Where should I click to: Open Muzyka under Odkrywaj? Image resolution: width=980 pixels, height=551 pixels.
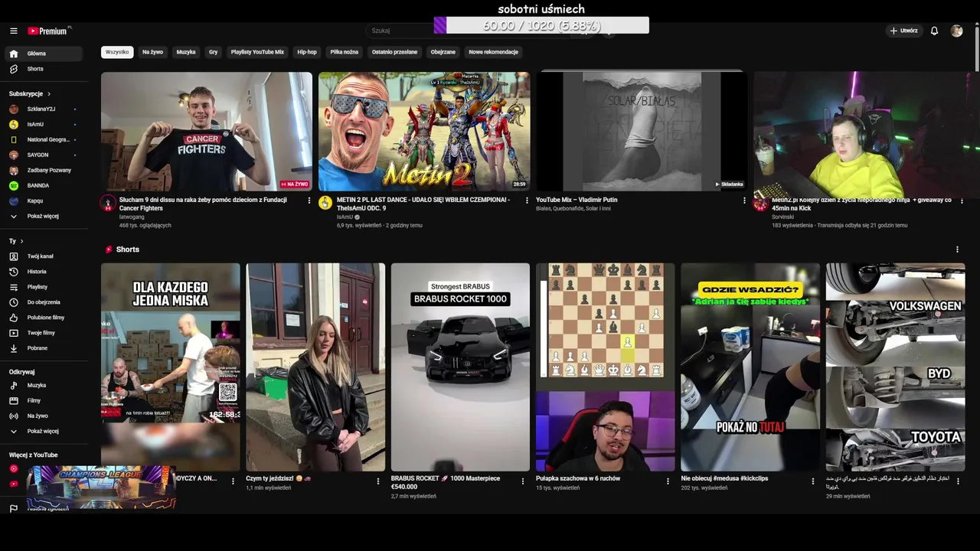[x=43, y=385]
